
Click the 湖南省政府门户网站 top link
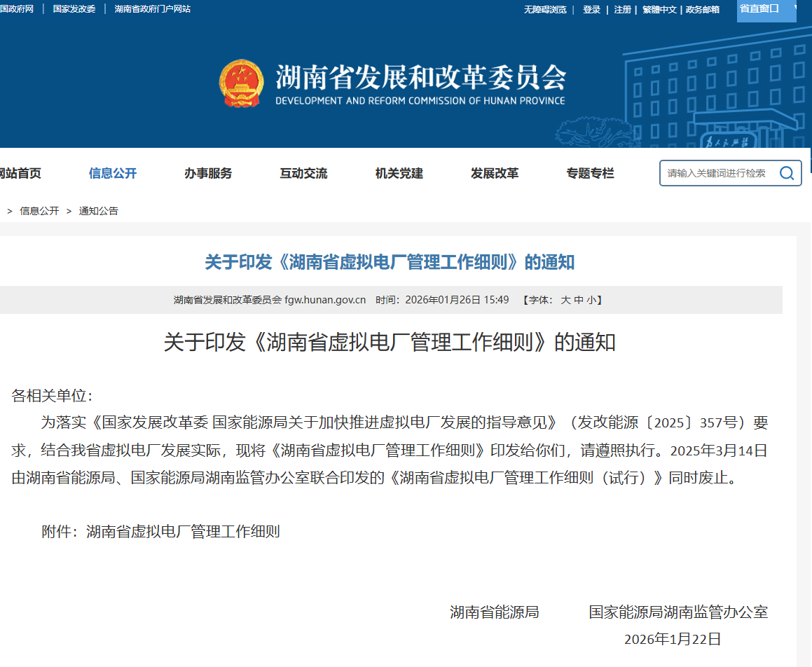tap(152, 9)
